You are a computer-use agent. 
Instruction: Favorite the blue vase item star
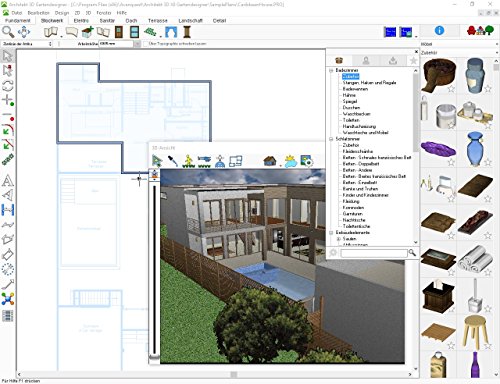(488, 162)
